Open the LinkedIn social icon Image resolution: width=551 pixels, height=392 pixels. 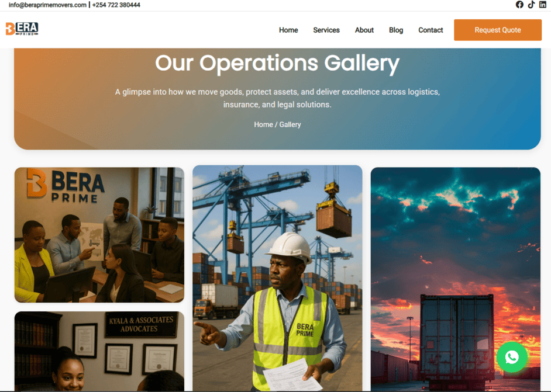coord(543,5)
